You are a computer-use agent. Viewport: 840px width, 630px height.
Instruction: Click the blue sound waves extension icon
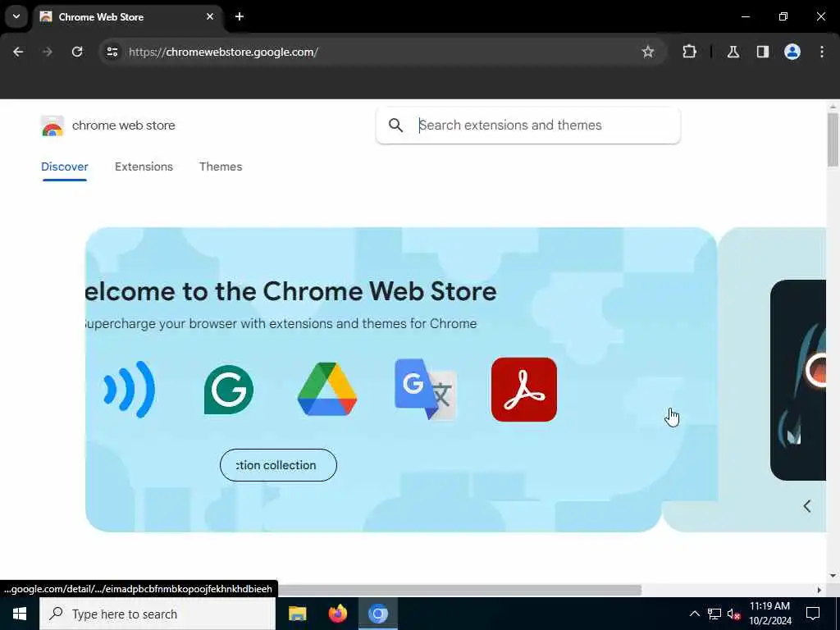[129, 390]
